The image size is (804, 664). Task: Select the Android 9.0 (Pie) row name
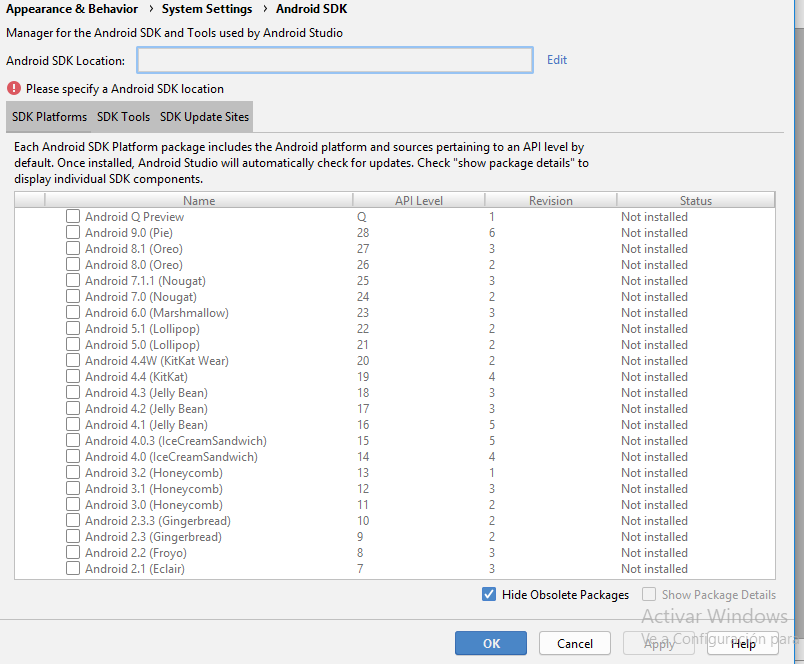(x=129, y=233)
